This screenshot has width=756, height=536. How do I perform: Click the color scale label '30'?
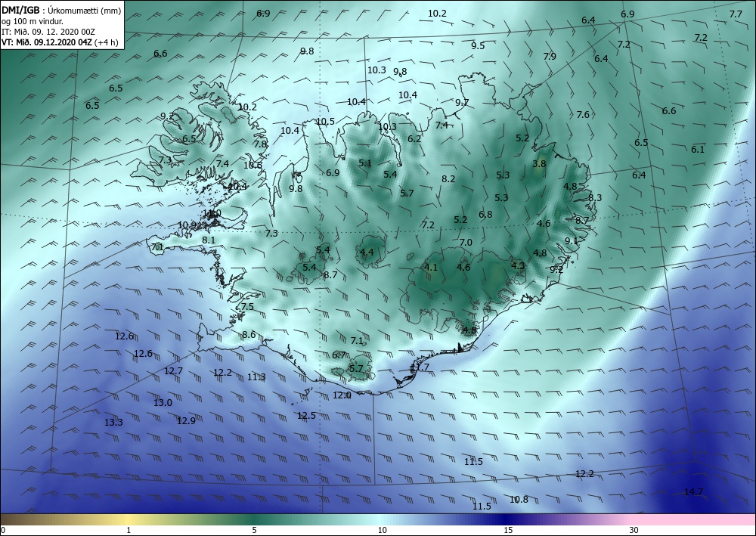634,530
